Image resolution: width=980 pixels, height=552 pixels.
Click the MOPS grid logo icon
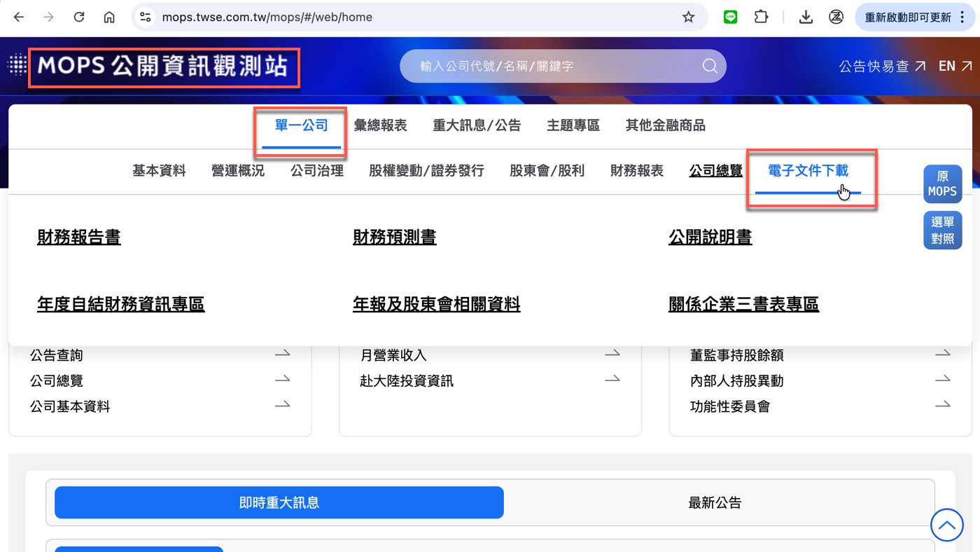(x=16, y=65)
